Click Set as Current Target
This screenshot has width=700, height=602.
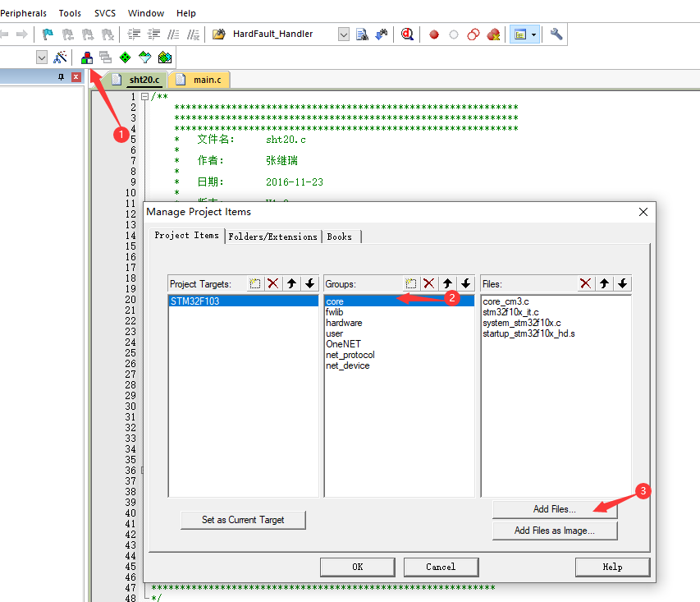243,520
